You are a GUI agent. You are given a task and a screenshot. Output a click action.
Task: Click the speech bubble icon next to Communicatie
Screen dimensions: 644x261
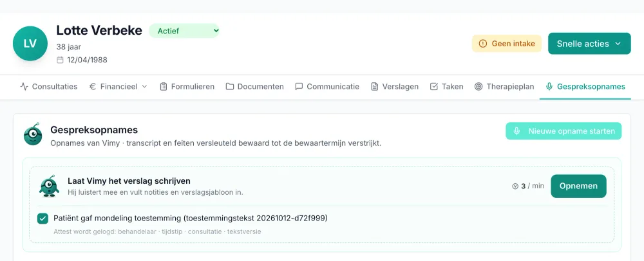click(x=299, y=86)
